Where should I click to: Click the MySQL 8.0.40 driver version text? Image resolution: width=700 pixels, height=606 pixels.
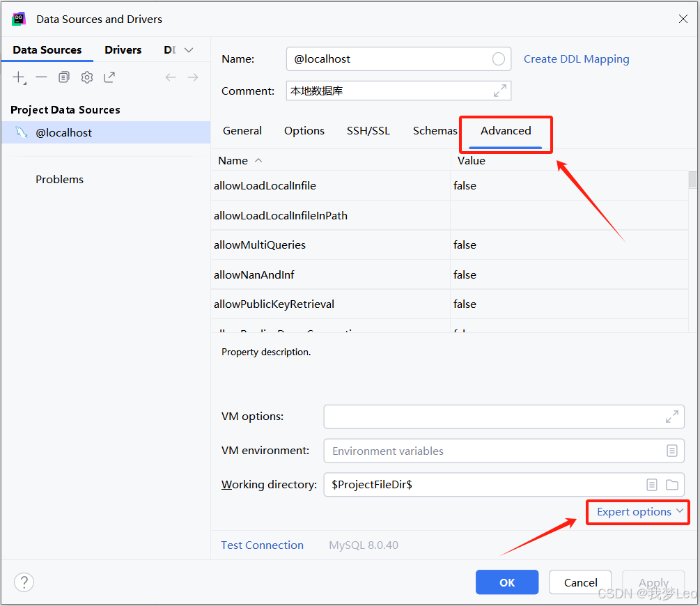coord(364,545)
